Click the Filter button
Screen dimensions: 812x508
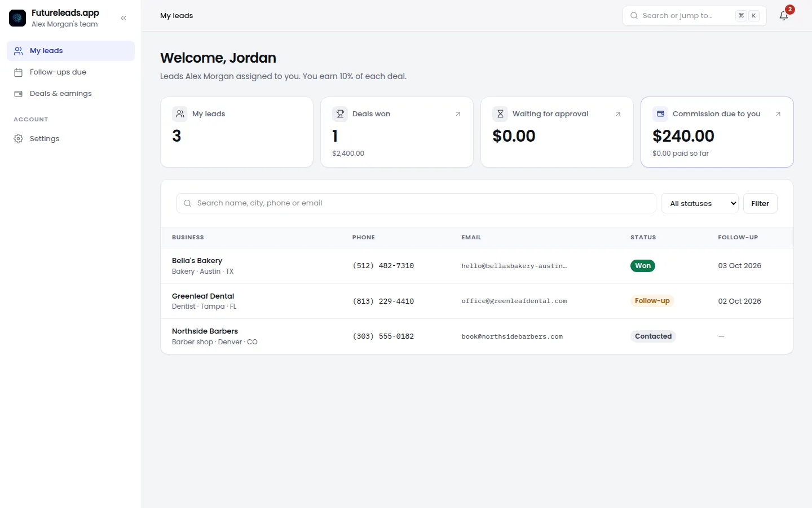pos(760,203)
